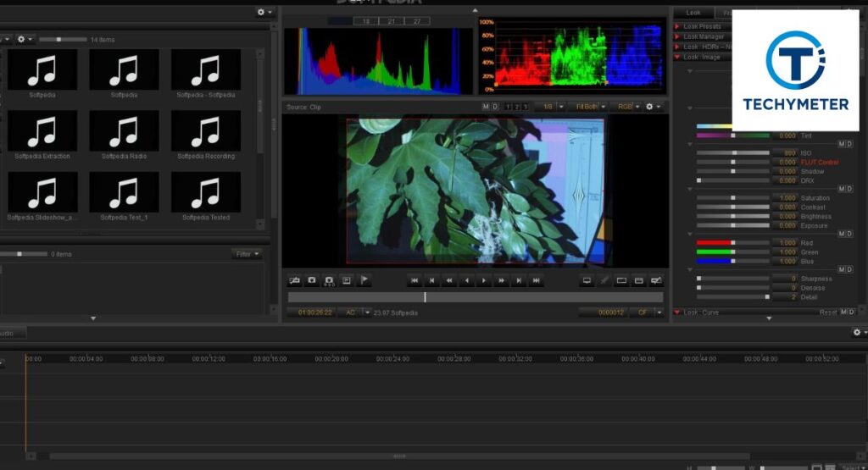Open the AC timecode mode dropdown

point(354,312)
